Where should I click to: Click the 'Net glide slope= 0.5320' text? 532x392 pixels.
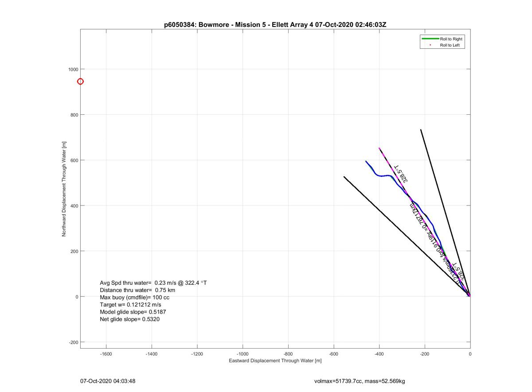pos(129,319)
